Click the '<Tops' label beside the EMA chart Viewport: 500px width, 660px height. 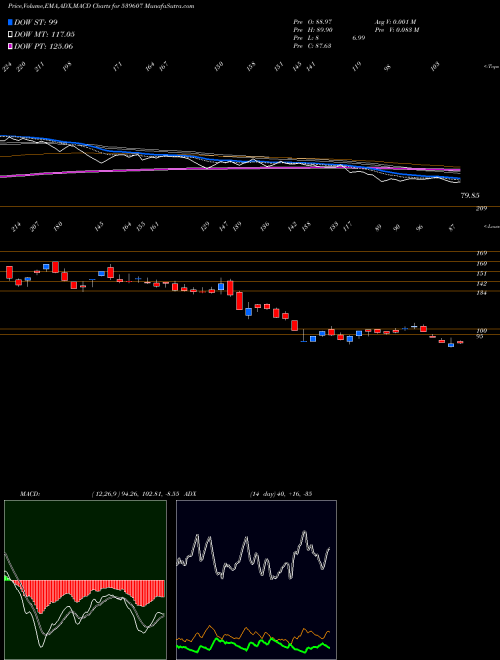tap(491, 67)
